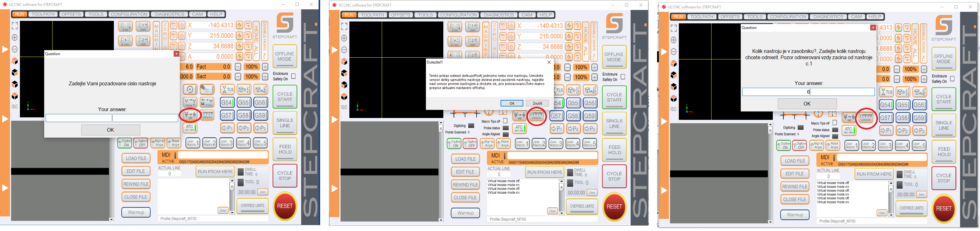
Task: Click the P2 park position button in middle window
Action: [573, 129]
